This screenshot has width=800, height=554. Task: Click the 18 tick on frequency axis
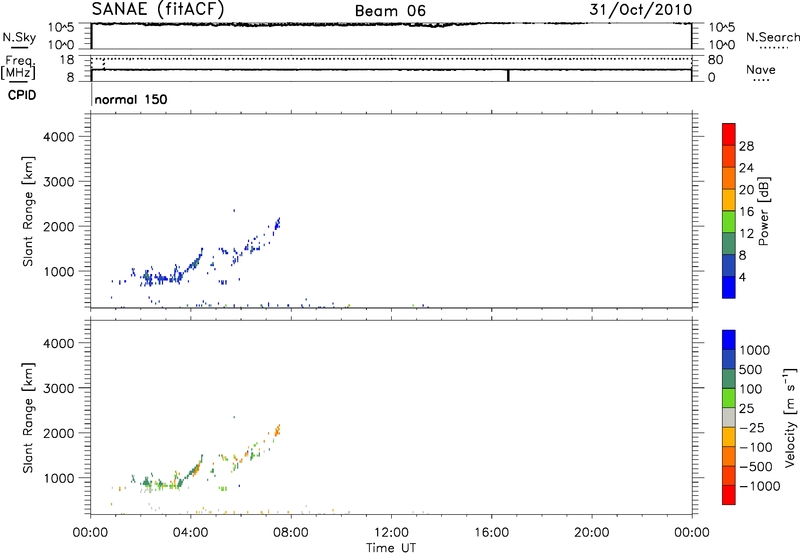(67, 60)
